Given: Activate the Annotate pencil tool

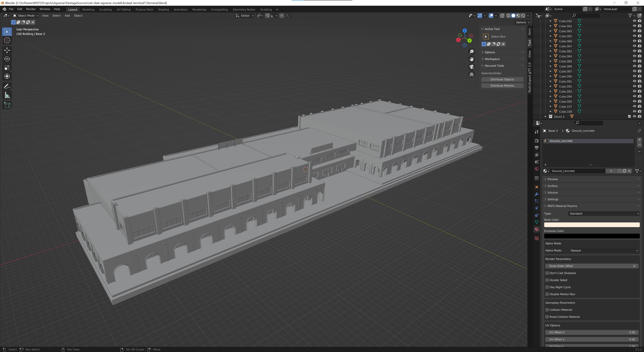Looking at the screenshot, I should 7,86.
